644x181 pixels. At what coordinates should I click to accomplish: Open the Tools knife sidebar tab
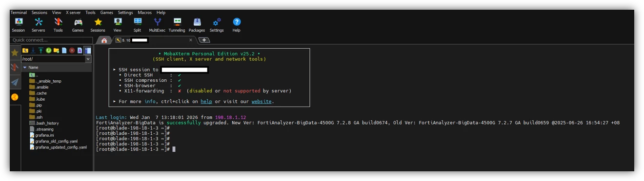(15, 67)
